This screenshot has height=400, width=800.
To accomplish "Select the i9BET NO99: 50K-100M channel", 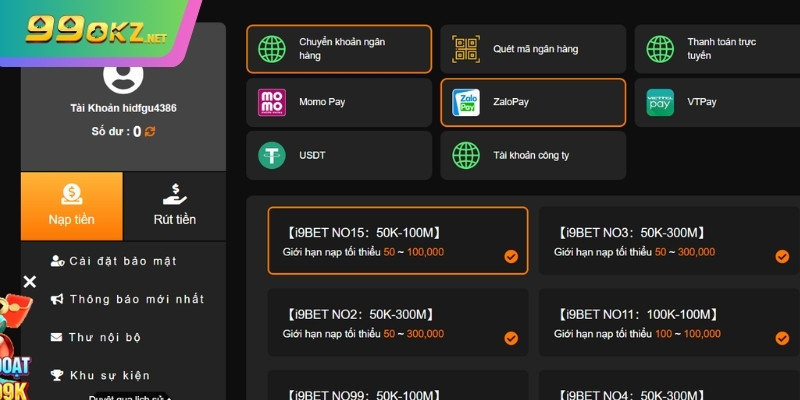I will pyautogui.click(x=398, y=385).
